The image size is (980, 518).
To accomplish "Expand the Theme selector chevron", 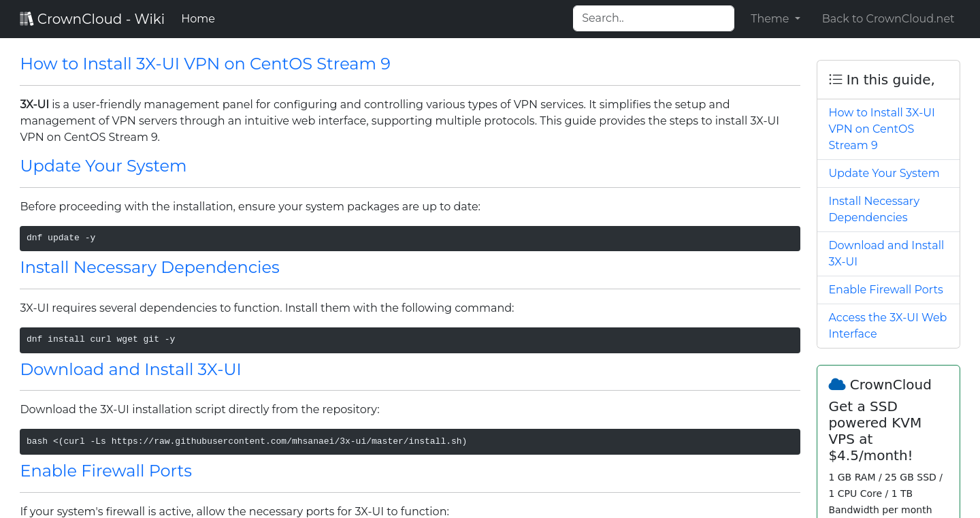I will 797,19.
